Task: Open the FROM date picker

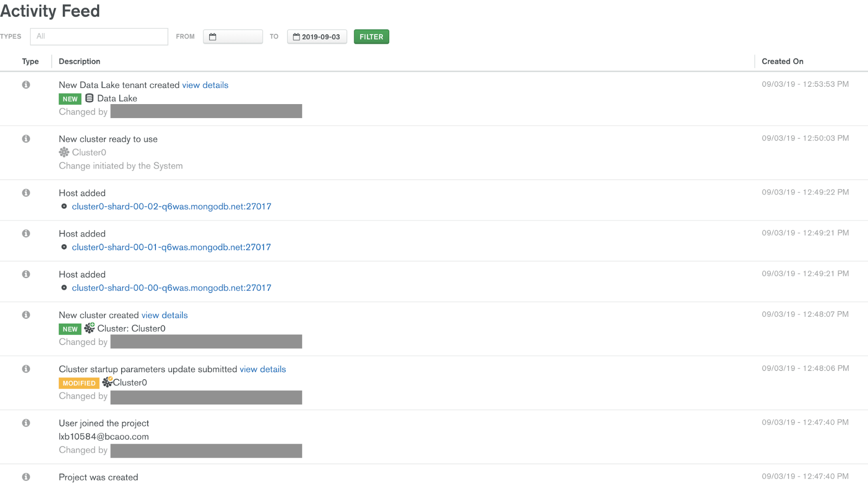Action: pyautogui.click(x=233, y=37)
